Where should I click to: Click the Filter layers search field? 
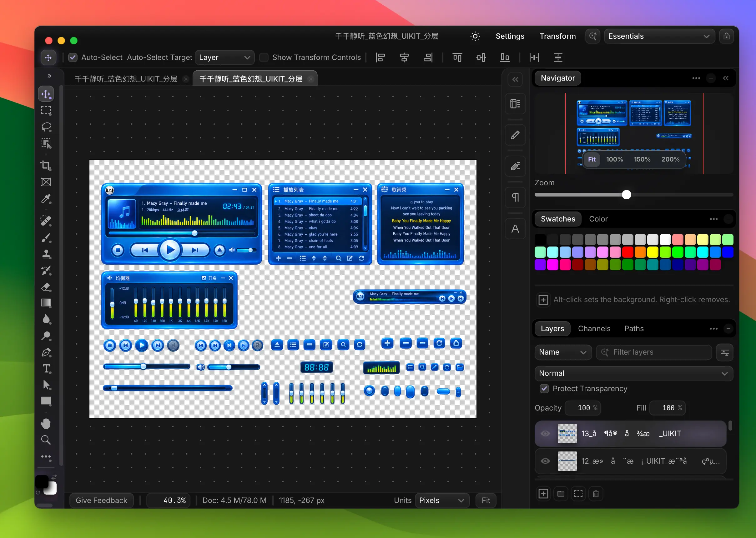pos(653,352)
